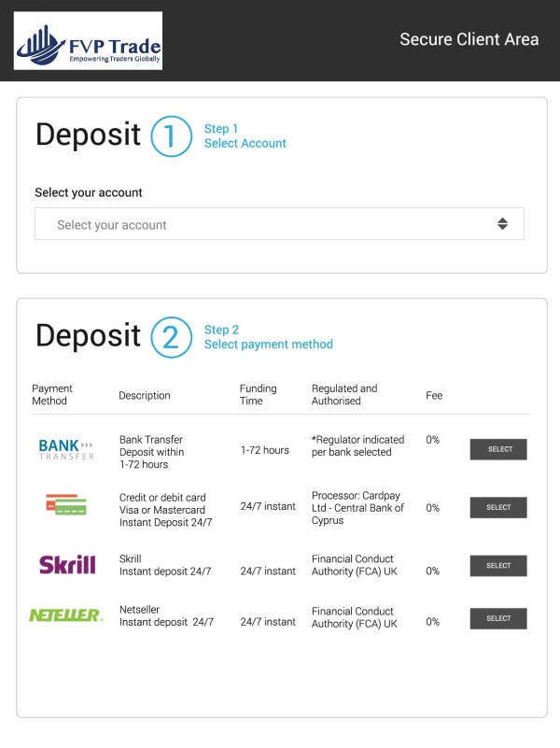Screen dimensions: 560x748
Task: Click the Funding Time column header
Action: pyautogui.click(x=259, y=395)
